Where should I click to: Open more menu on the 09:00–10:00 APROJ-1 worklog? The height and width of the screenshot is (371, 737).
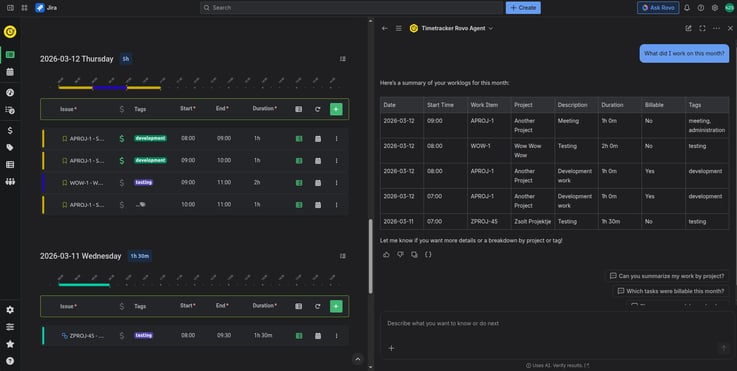[337, 161]
